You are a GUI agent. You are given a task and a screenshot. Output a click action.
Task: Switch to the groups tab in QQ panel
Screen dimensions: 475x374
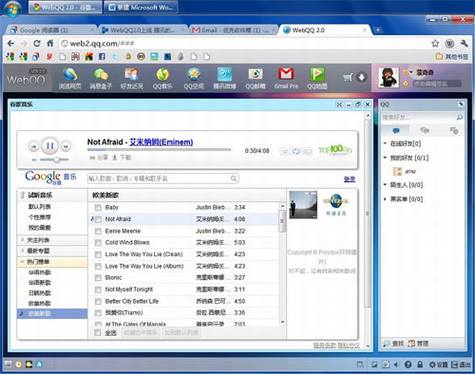coord(424,130)
